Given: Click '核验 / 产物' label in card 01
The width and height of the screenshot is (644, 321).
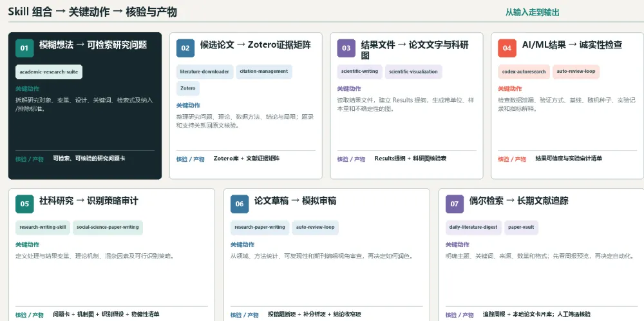Looking at the screenshot, I should point(30,159).
